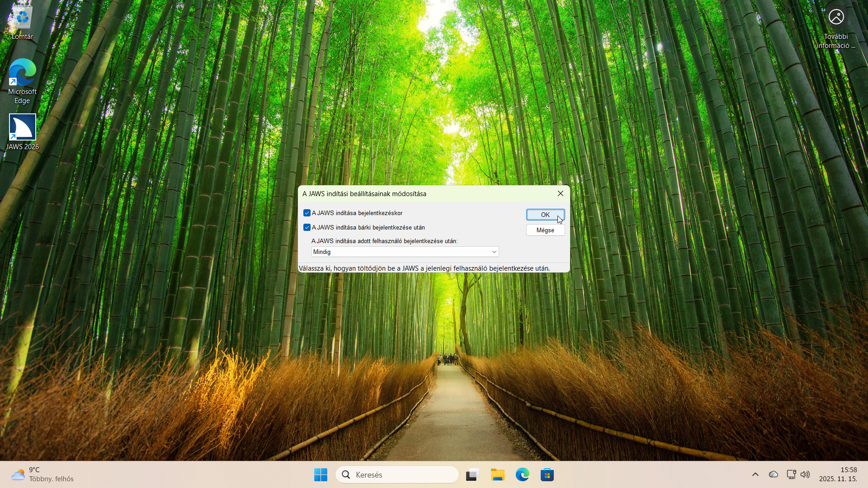The height and width of the screenshot is (488, 868).
Task: Open the volume icon in system tray
Action: pyautogui.click(x=805, y=474)
